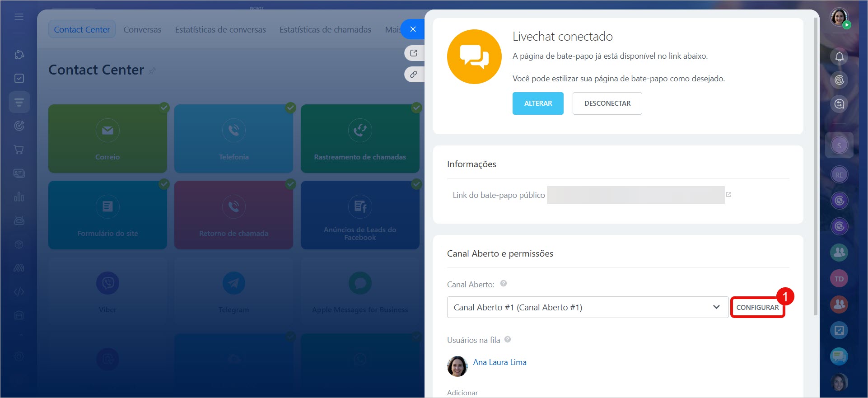The image size is (868, 398).
Task: Click CONFIGURAR next to Canal Aberto
Action: (x=757, y=307)
